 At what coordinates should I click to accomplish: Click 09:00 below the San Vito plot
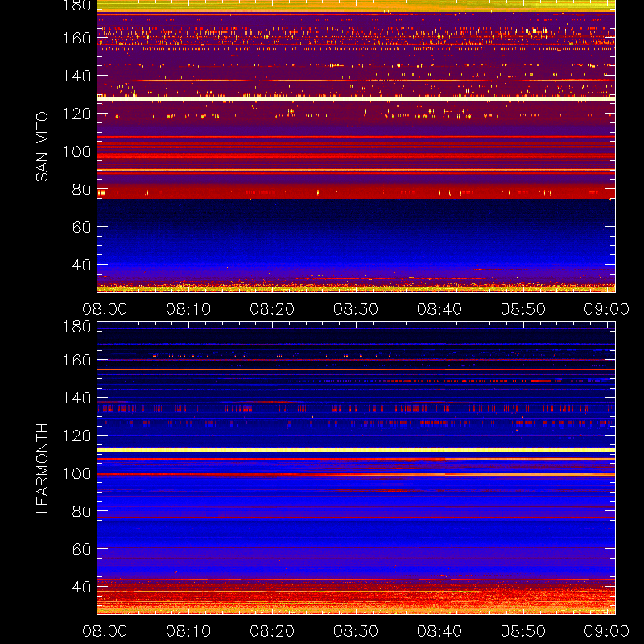[x=607, y=309]
